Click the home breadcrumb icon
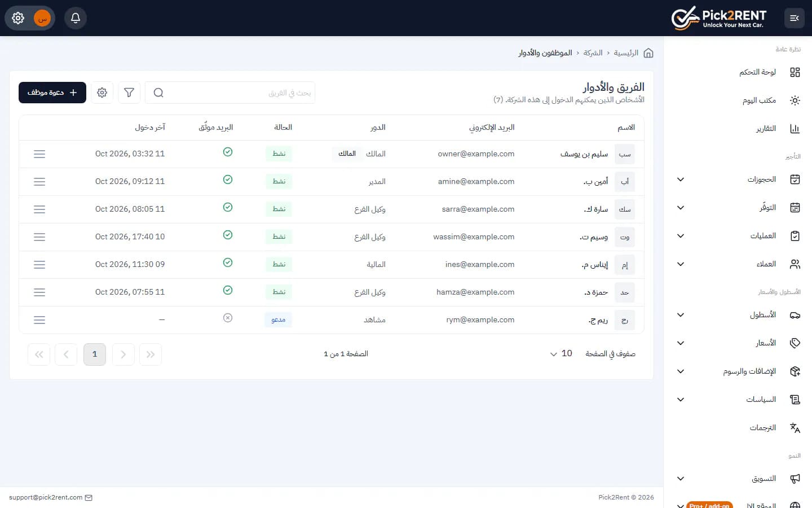This screenshot has height=508, width=812. point(648,53)
